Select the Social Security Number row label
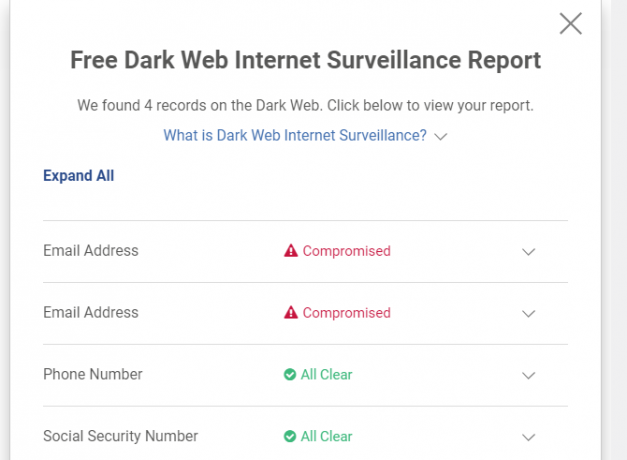 click(120, 436)
